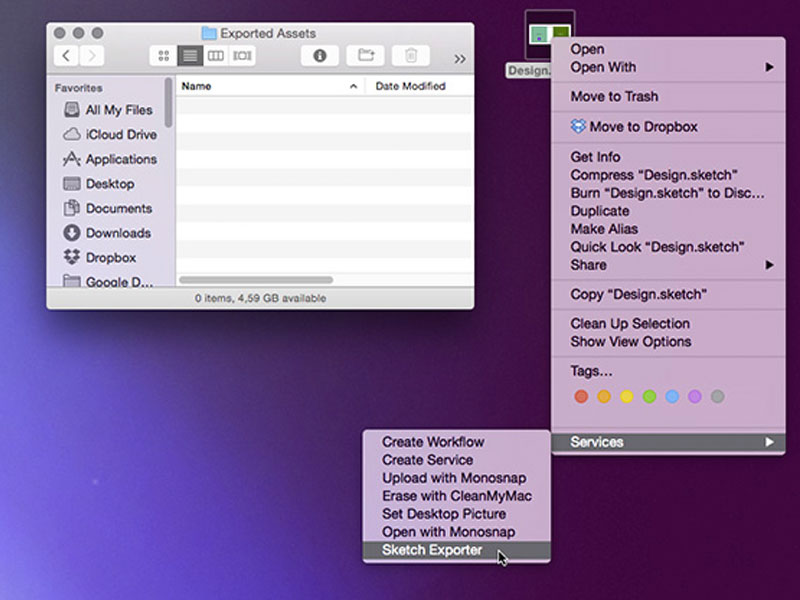Apply the purple tag color

coord(695,396)
